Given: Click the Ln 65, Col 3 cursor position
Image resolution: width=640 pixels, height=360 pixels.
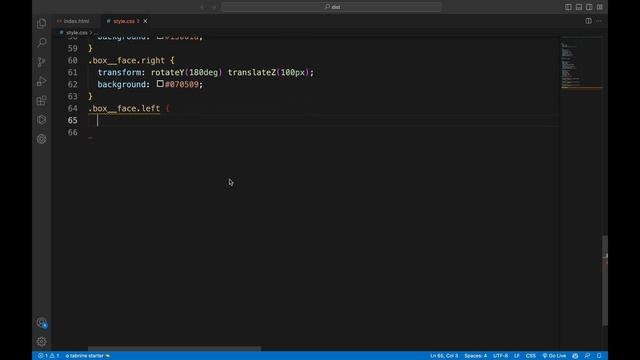Looking at the screenshot, I should pos(444,356).
